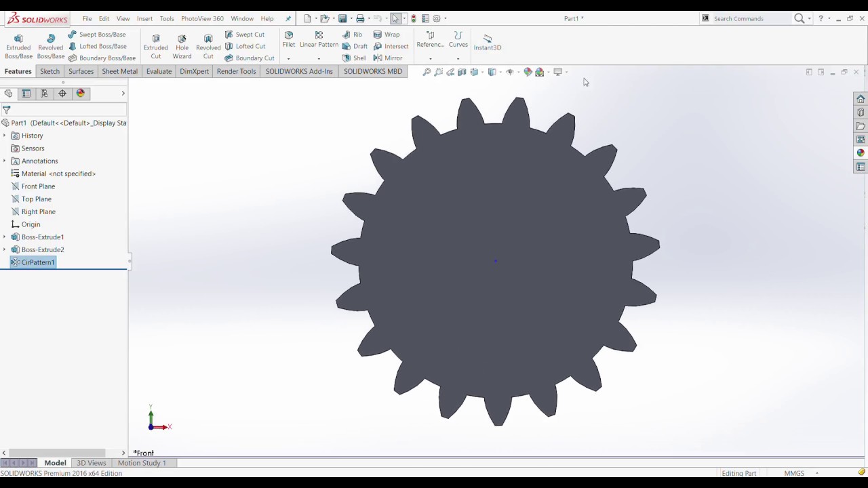Select the Draft tool
Screen dimensions: 868x488
[355, 46]
